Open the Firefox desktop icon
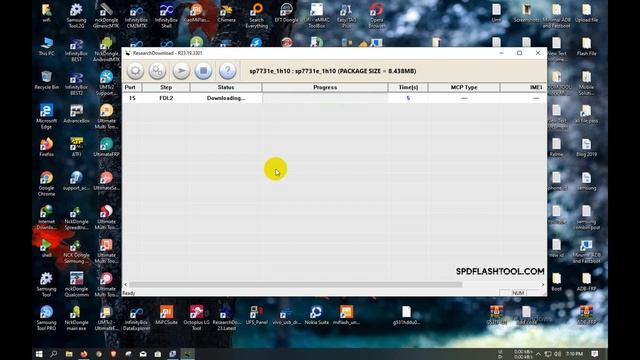640x360 pixels. point(46,147)
